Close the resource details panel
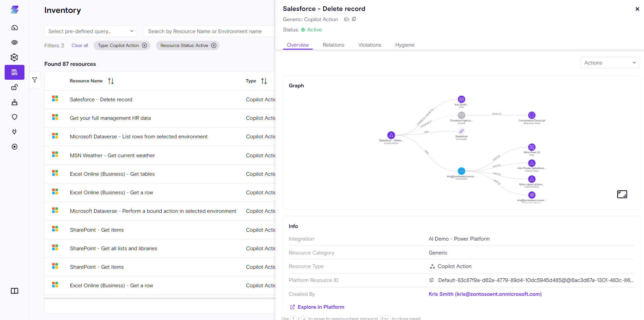The image size is (644, 320). pyautogui.click(x=637, y=9)
